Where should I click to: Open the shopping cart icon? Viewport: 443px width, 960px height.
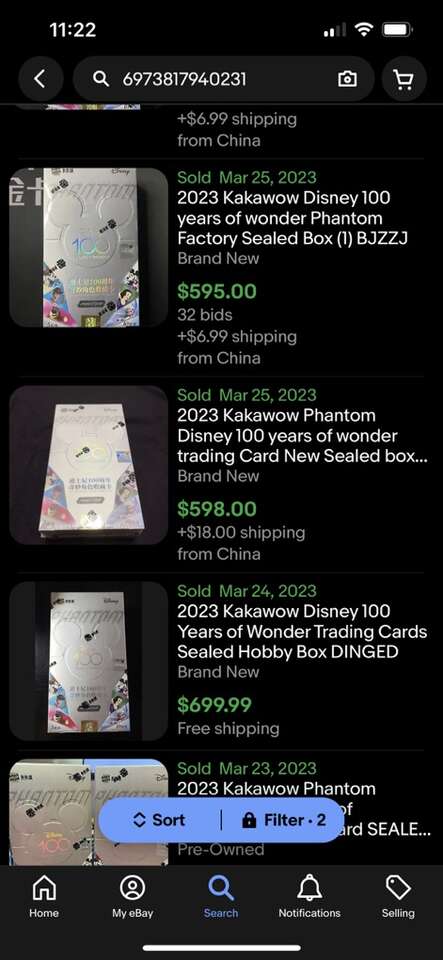pos(404,79)
